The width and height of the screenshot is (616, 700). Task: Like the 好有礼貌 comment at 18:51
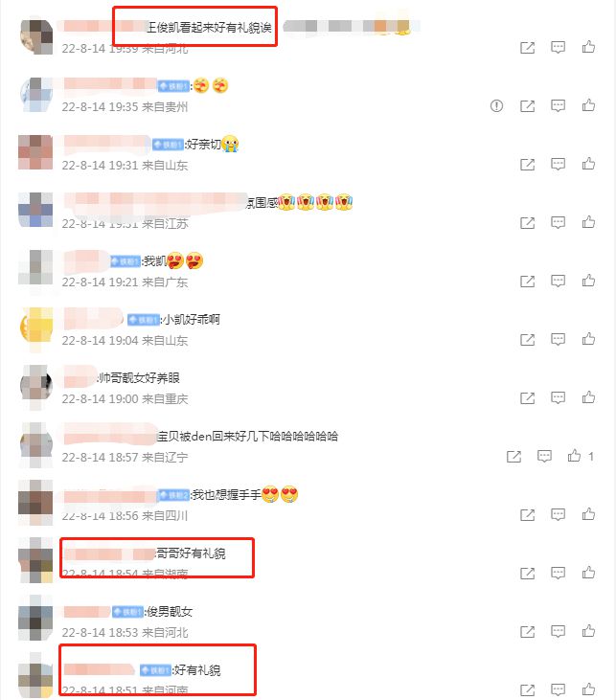point(588,689)
